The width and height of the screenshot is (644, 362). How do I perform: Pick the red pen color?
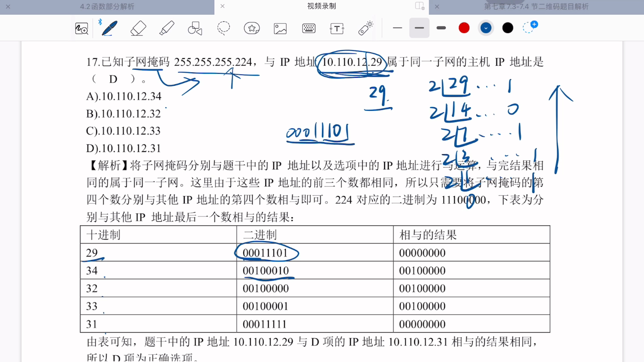(464, 28)
